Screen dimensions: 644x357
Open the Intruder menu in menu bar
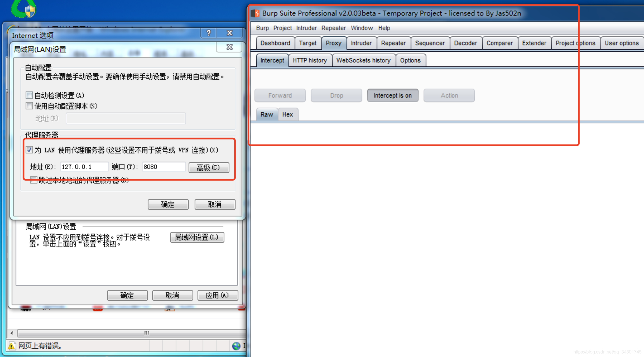(x=306, y=28)
